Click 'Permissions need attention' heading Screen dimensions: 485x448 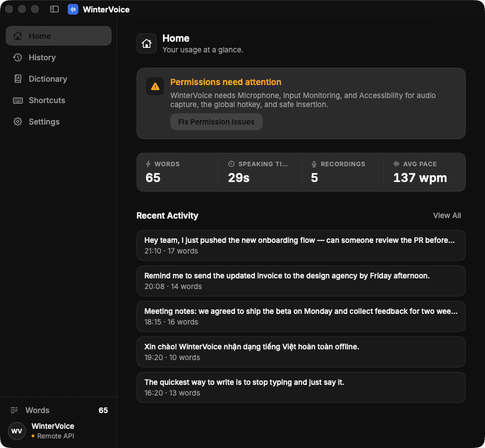coord(226,82)
